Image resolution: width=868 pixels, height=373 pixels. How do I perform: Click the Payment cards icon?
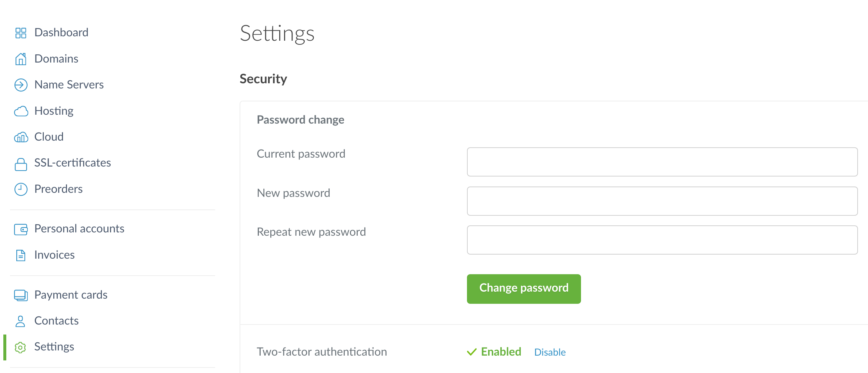tap(21, 295)
